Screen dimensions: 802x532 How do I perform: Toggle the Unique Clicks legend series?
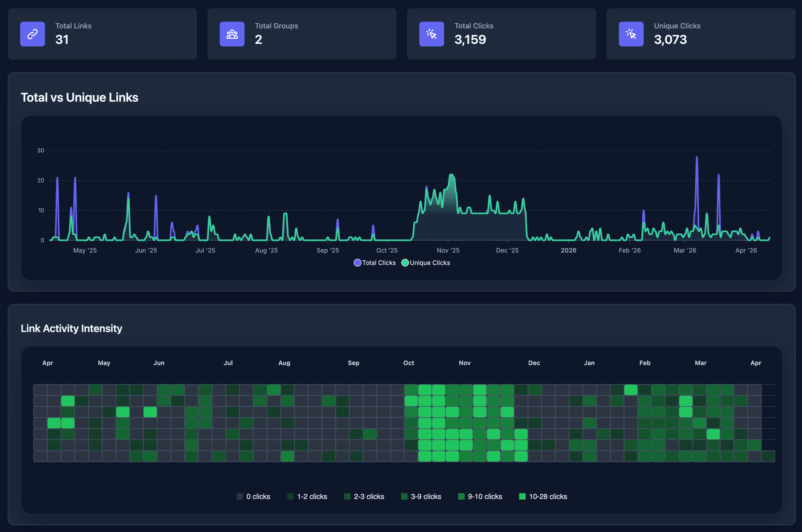(x=426, y=263)
